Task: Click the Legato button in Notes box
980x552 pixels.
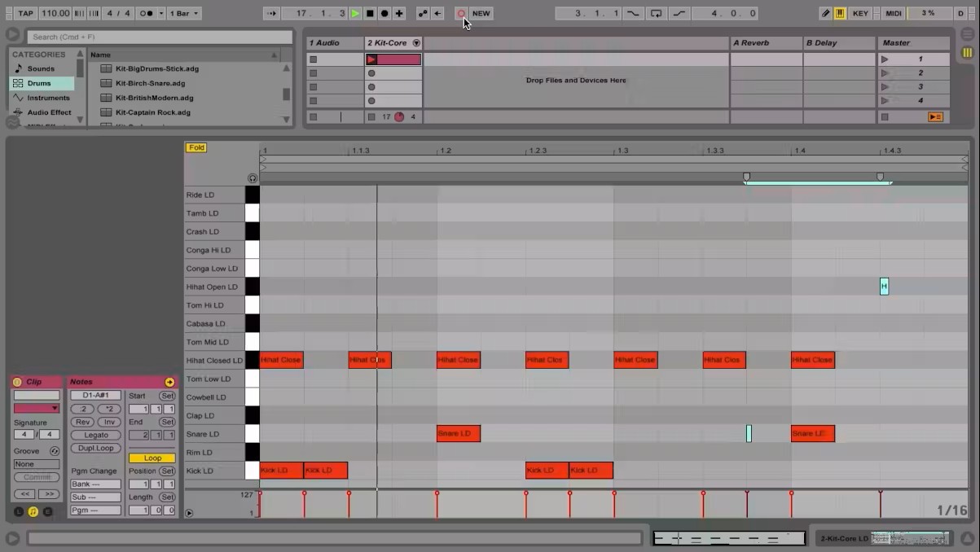Action: point(95,436)
